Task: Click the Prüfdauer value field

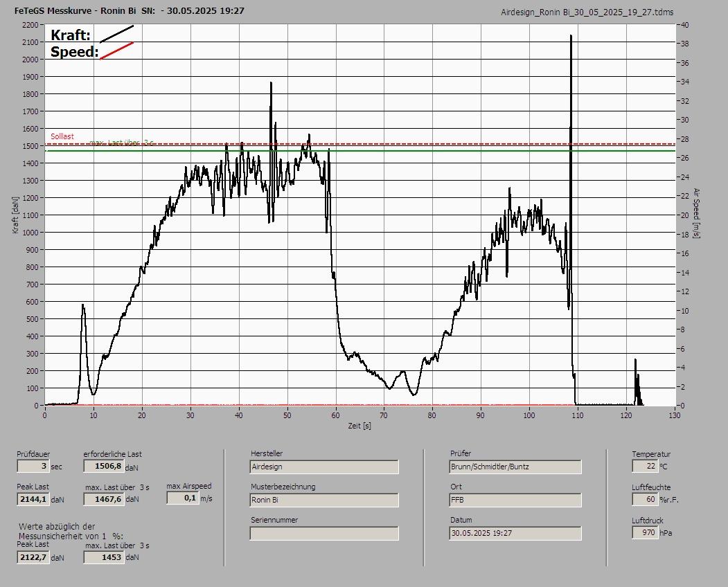Action: 33,466
